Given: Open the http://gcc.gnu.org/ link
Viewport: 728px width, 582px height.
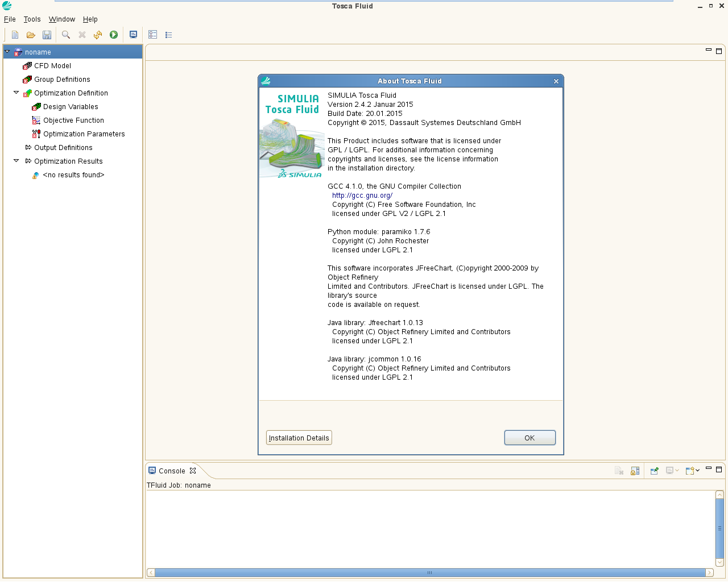Looking at the screenshot, I should click(x=362, y=196).
